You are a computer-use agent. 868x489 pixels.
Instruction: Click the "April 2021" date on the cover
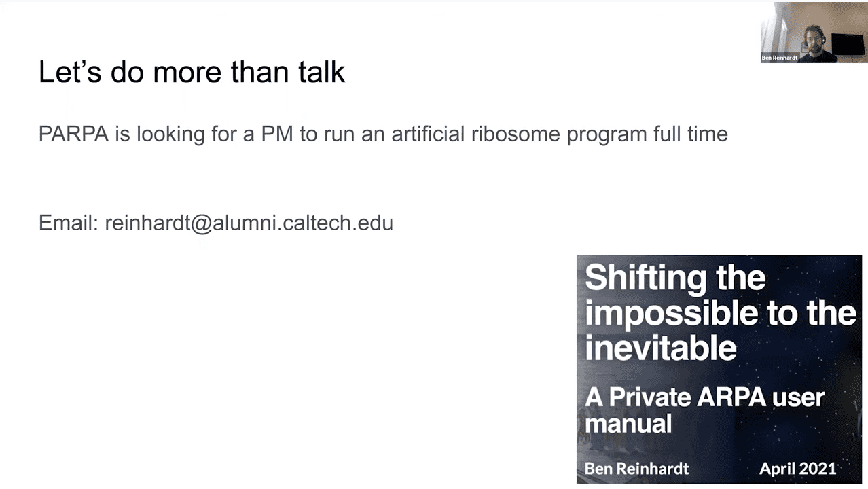pyautogui.click(x=797, y=468)
